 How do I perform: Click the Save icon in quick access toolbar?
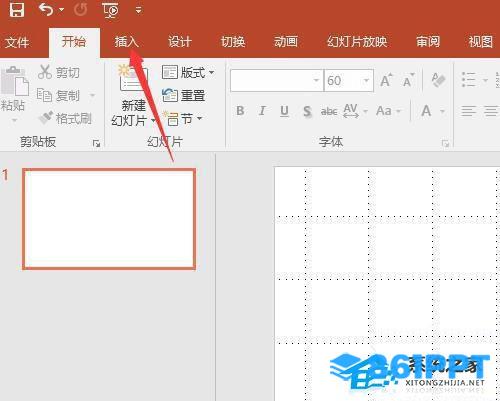(17, 9)
